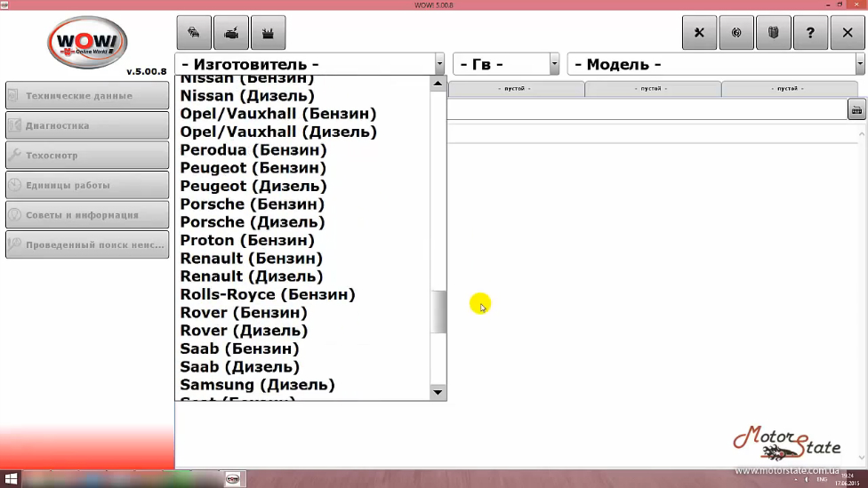868x488 pixels.
Task: Open Советы и информация section
Action: (87, 215)
